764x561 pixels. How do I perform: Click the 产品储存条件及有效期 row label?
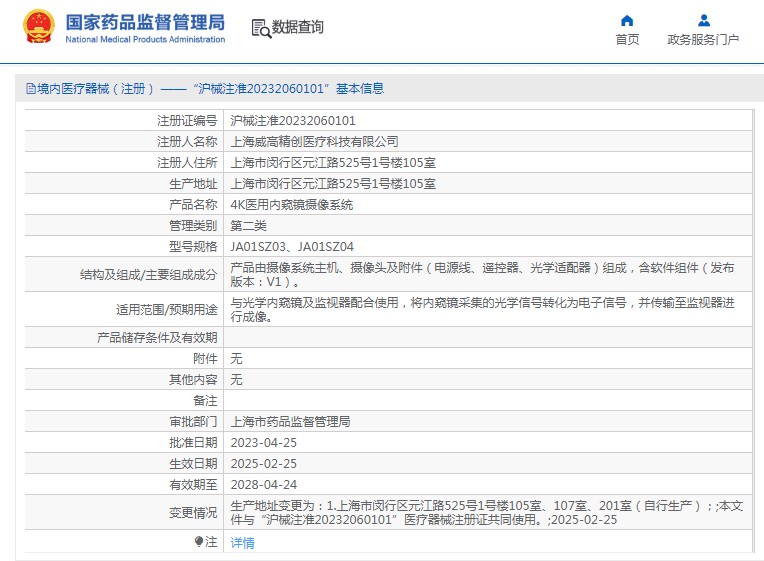point(157,337)
